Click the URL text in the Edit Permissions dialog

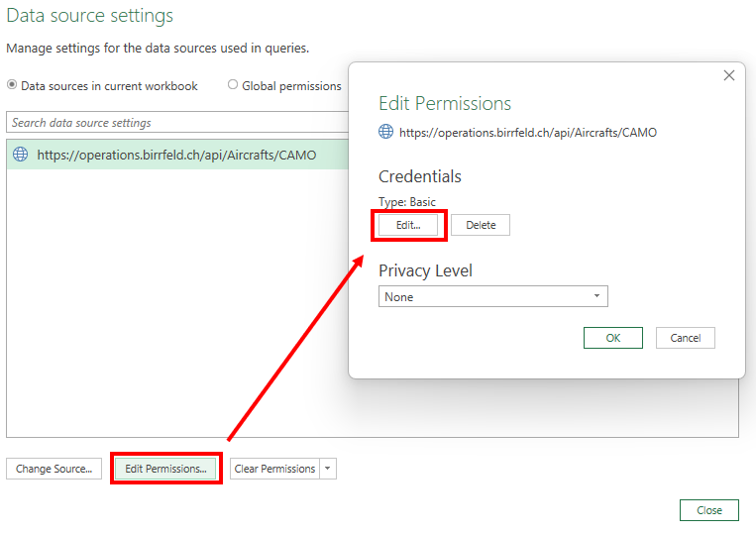pyautogui.click(x=527, y=132)
